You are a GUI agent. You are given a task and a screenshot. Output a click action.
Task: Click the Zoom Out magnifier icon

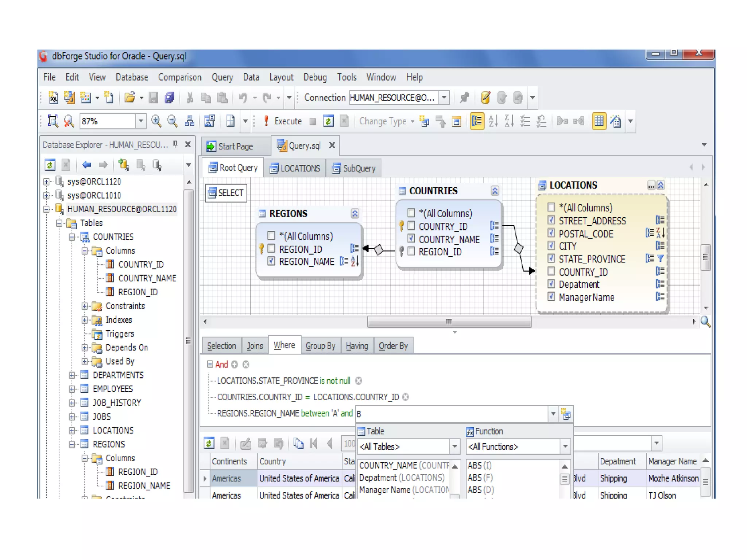(x=172, y=121)
